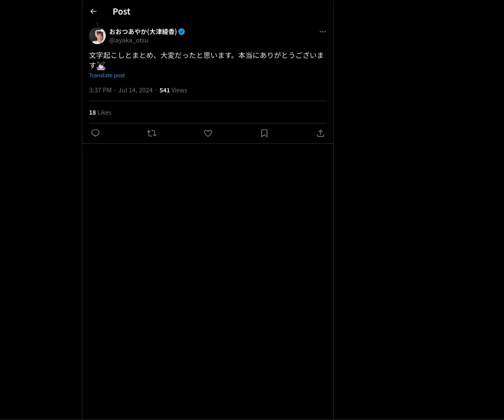Click the bowing person emoji in post

(x=101, y=66)
